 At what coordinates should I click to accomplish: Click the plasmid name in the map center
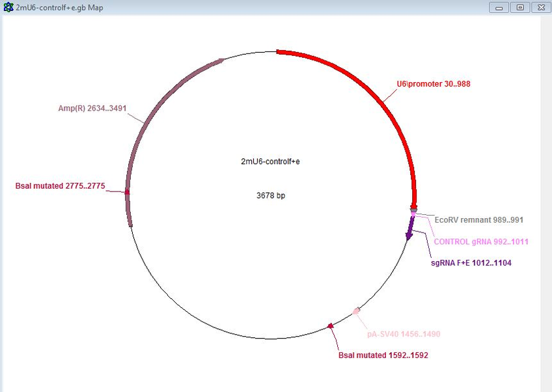coord(270,161)
